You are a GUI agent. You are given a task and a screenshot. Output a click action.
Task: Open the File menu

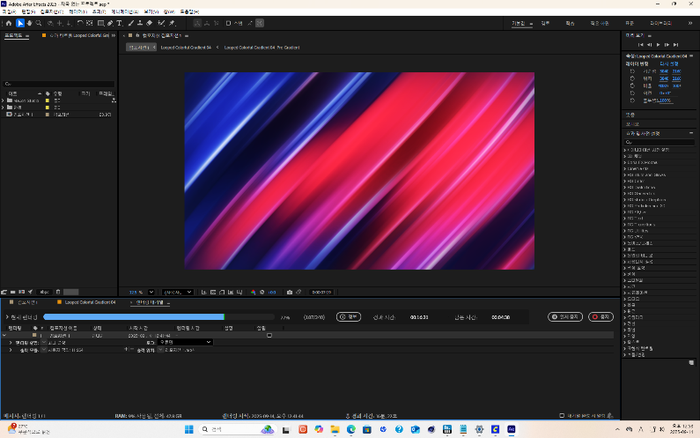pos(8,11)
